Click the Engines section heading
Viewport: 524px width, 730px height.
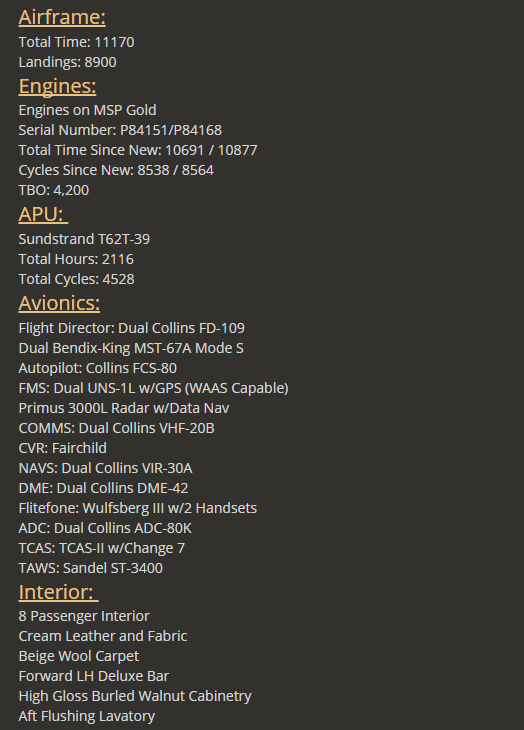coord(57,87)
